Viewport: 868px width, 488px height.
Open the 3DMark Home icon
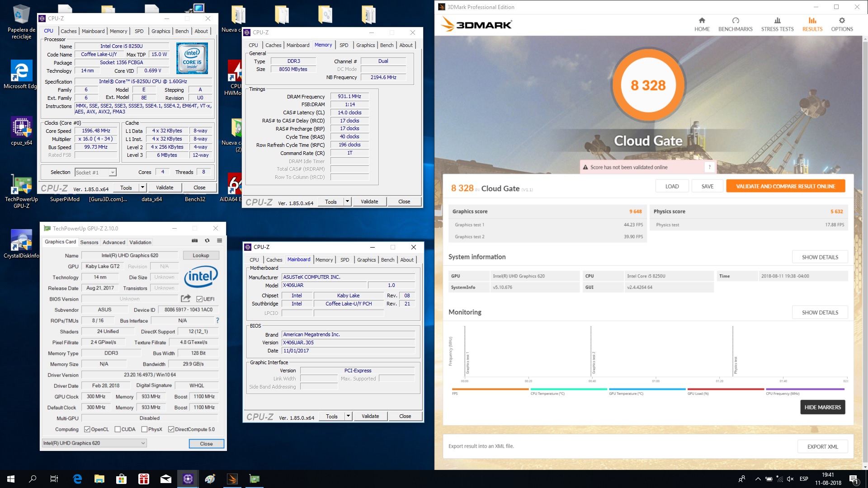[x=702, y=20]
